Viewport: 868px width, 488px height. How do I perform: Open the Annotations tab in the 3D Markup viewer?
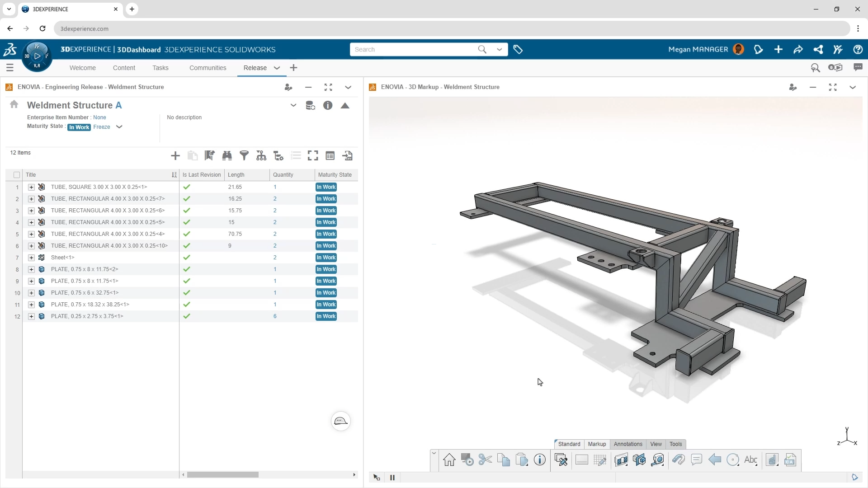coord(627,444)
